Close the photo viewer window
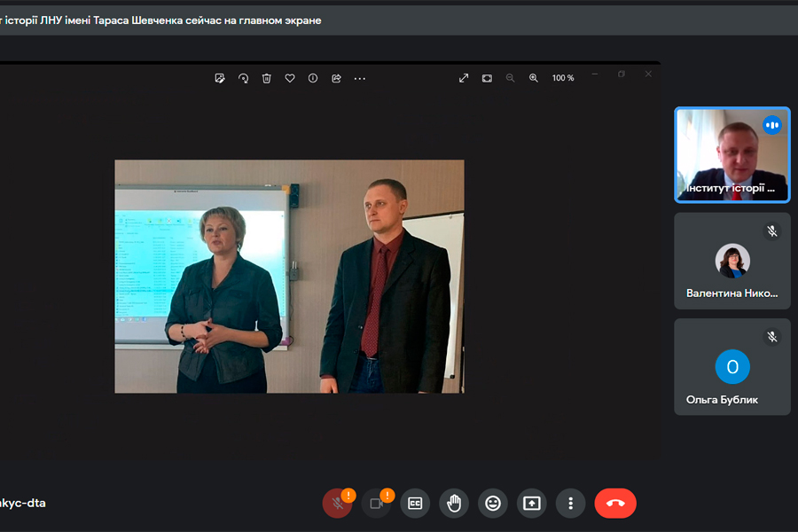Image resolution: width=798 pixels, height=532 pixels. pyautogui.click(x=648, y=74)
